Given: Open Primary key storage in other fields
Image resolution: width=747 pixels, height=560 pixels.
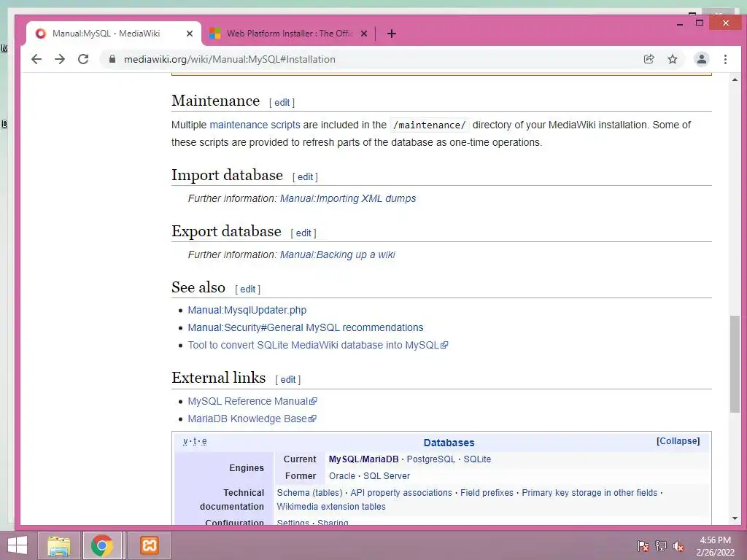Looking at the screenshot, I should (589, 492).
